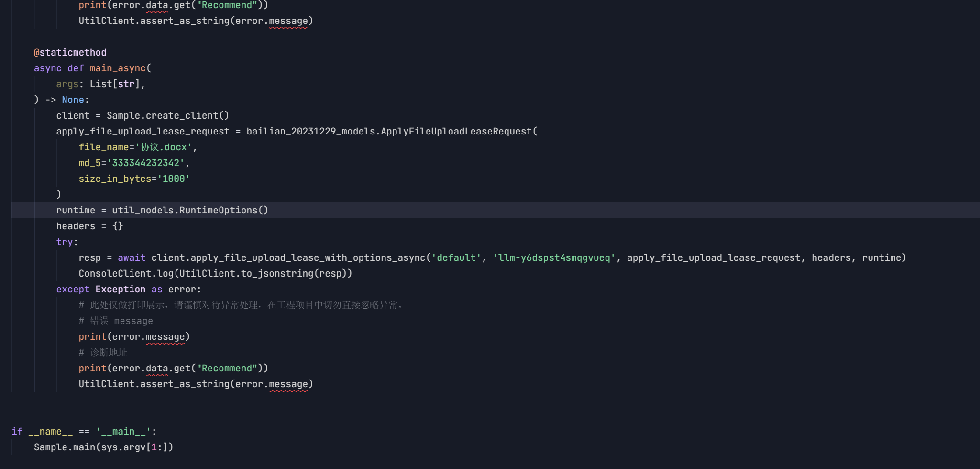The image size is (980, 469).
Task: Click the headers = {} assignment
Action: pos(89,226)
